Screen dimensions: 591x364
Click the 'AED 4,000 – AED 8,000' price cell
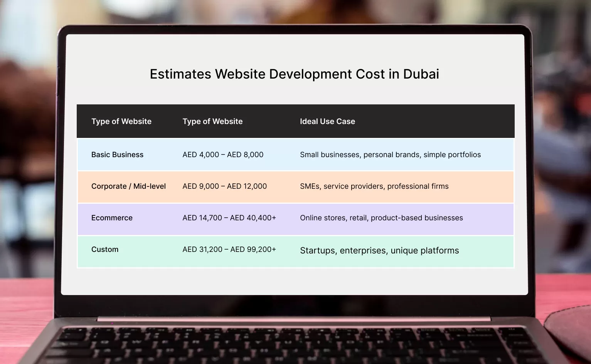click(x=223, y=154)
